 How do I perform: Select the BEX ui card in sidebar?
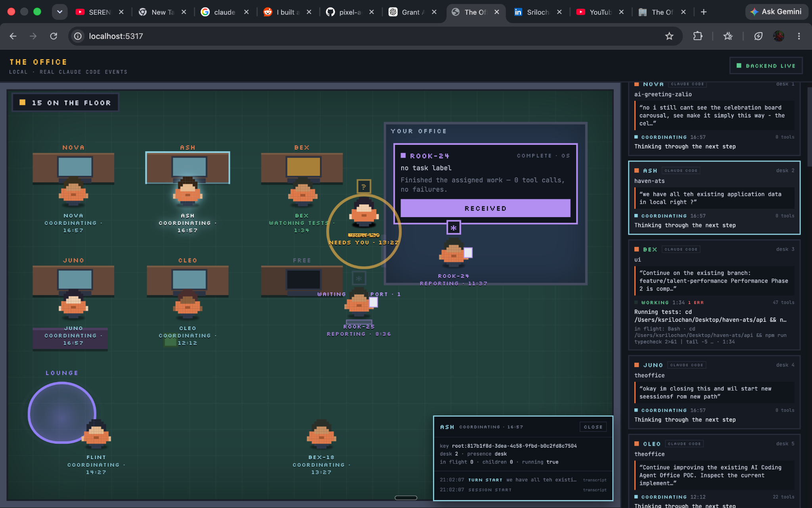click(714, 295)
